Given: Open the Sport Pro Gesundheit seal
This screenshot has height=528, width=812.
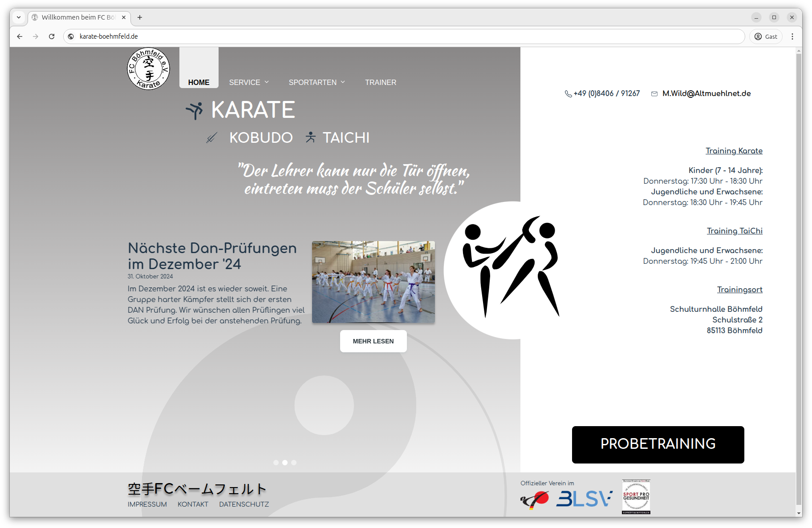Looking at the screenshot, I should pyautogui.click(x=636, y=497).
